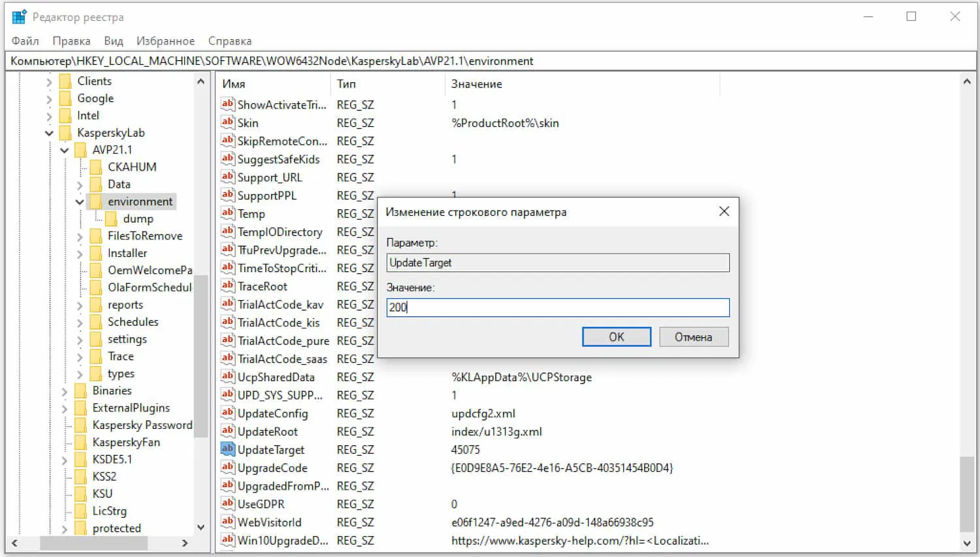Click the Google folder icon
Image resolution: width=980 pixels, height=557 pixels.
(65, 98)
